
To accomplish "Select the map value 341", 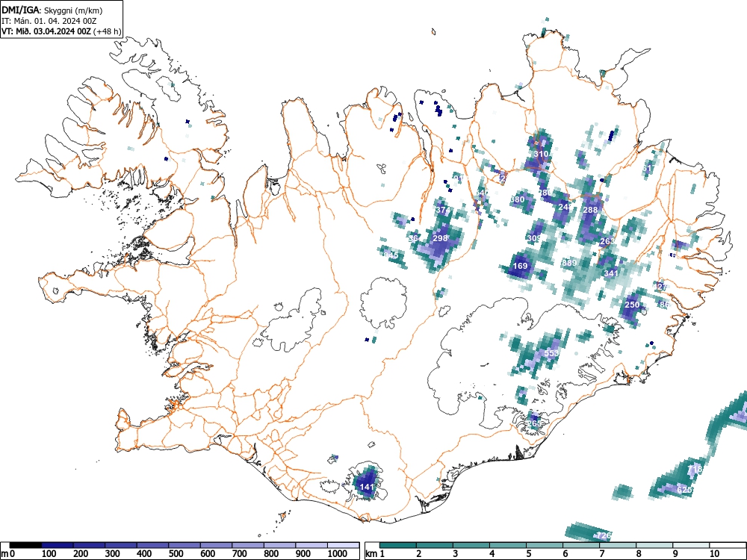I will [x=611, y=273].
